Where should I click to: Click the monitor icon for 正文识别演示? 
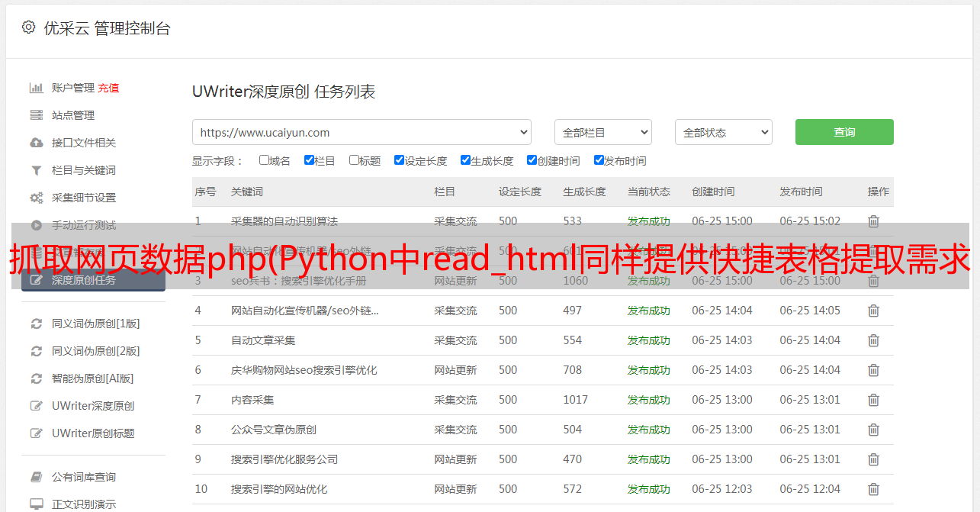36,504
